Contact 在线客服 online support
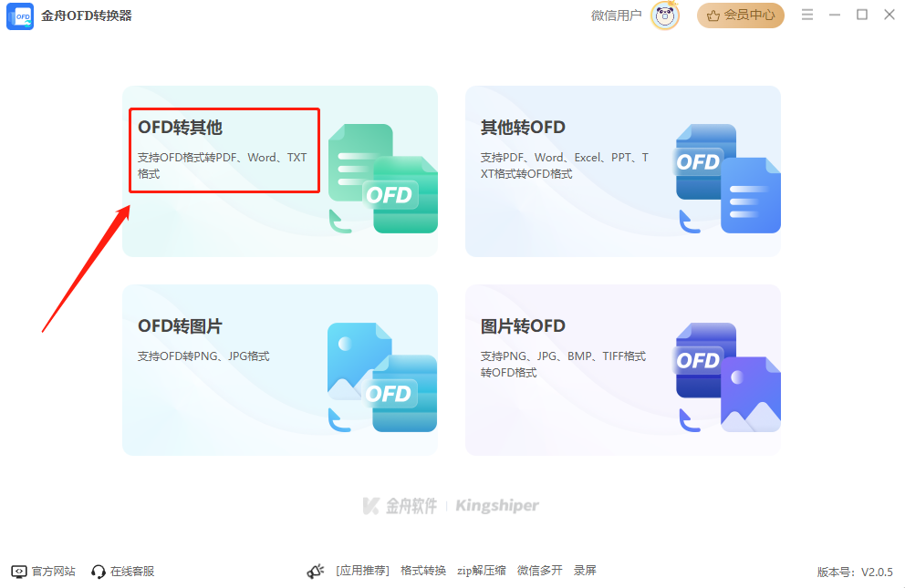Screen dimensions: 905x588 pos(123,572)
